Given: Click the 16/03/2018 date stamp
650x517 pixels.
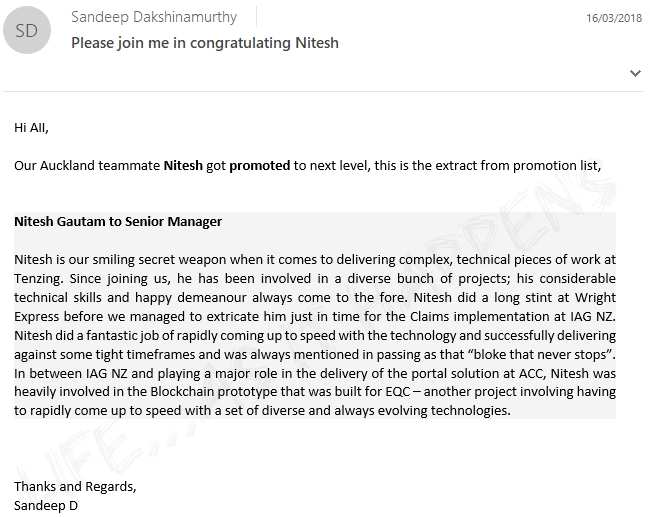Looking at the screenshot, I should point(611,18).
